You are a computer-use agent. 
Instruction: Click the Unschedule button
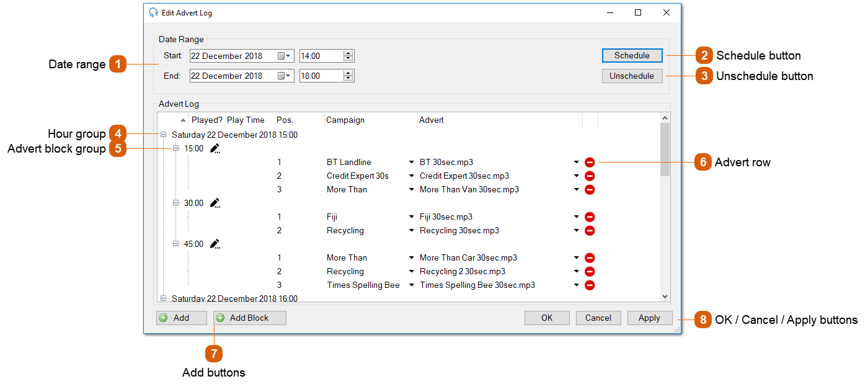pyautogui.click(x=632, y=76)
